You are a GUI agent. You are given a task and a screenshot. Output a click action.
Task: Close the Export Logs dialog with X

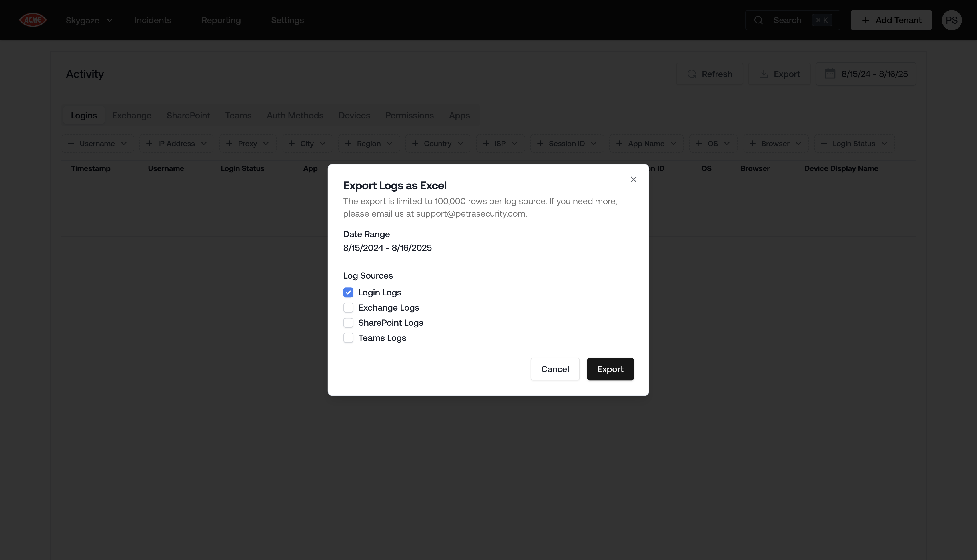tap(633, 180)
